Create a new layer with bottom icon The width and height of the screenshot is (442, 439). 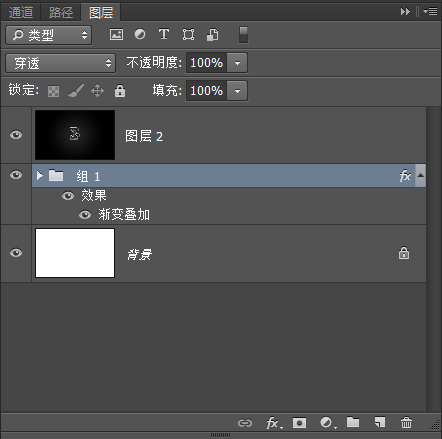(380, 422)
